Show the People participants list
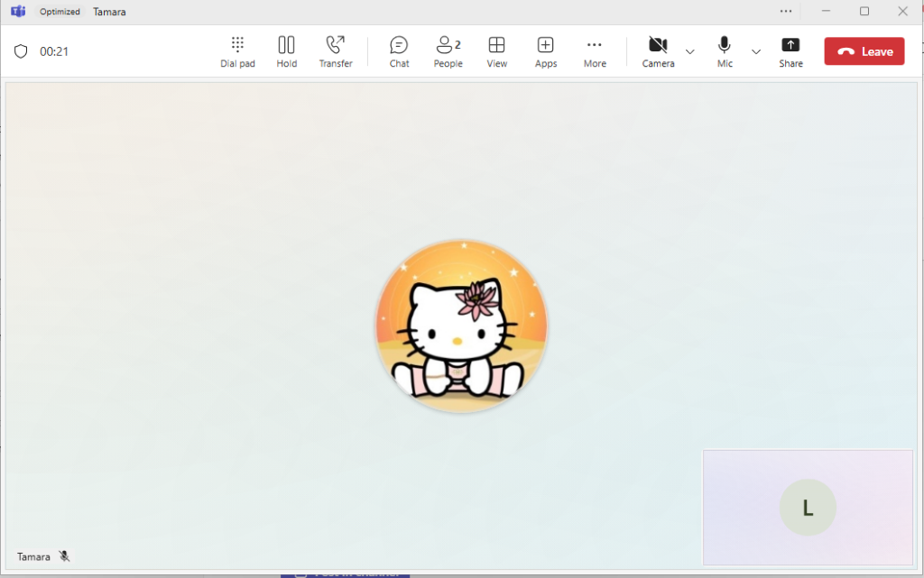Viewport: 924px width, 578px height. pyautogui.click(x=448, y=51)
